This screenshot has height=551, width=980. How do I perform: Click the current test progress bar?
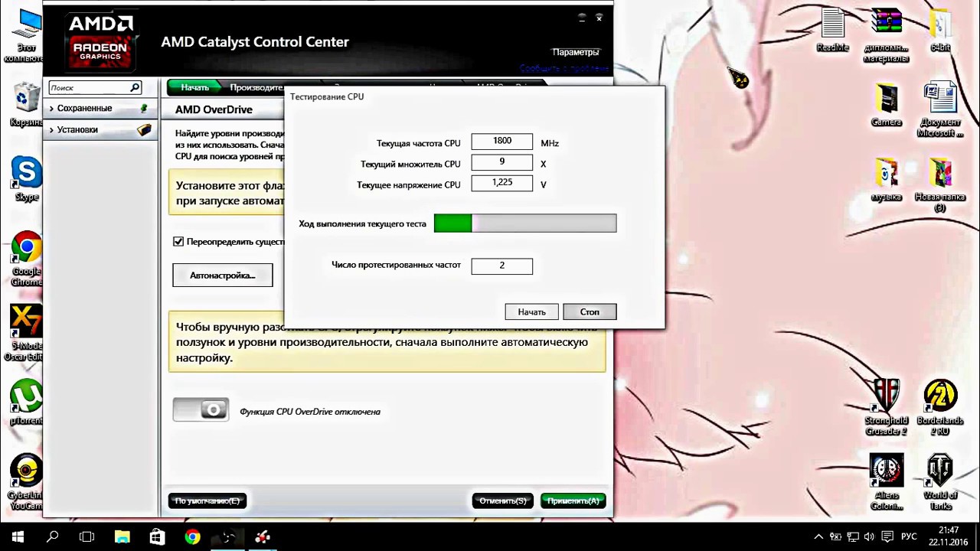(525, 223)
